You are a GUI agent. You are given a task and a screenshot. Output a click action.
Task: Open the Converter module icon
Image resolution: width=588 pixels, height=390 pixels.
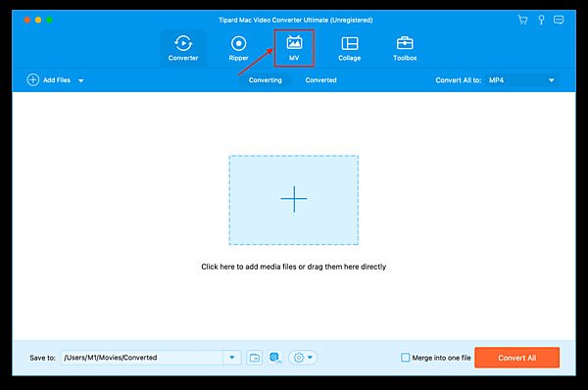coord(183,43)
